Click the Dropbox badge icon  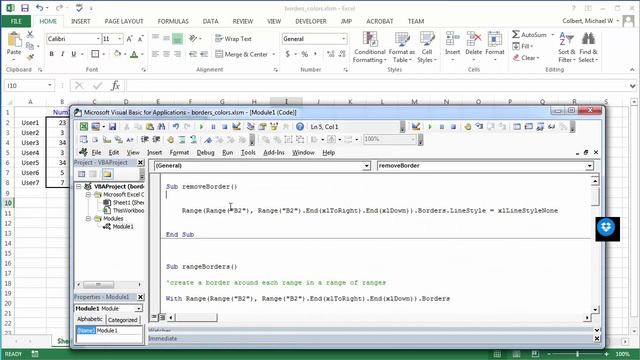click(x=607, y=228)
